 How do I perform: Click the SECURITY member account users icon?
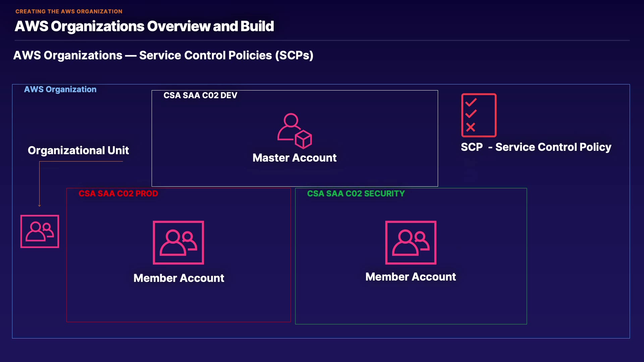[x=411, y=242]
